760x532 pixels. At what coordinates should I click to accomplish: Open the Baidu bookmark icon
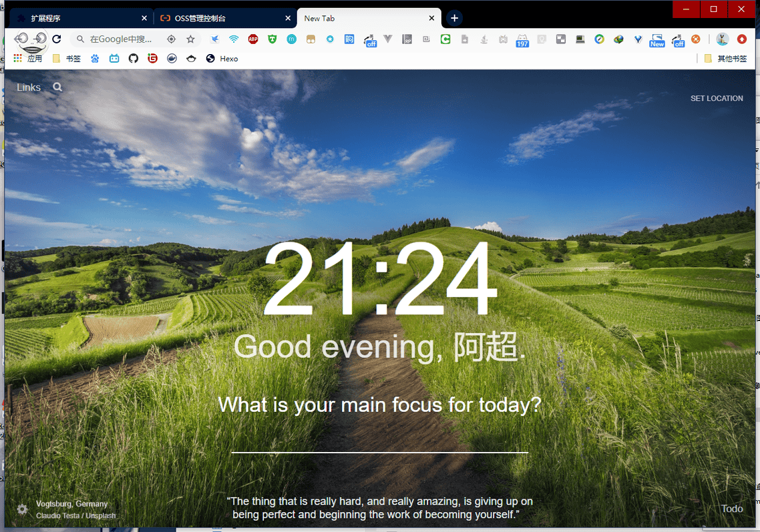[x=95, y=59]
